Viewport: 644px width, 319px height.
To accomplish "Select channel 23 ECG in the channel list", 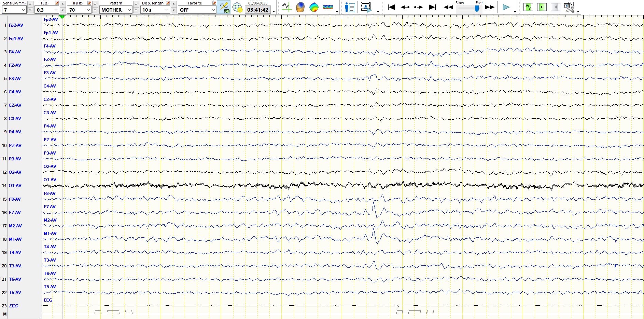I will click(x=14, y=306).
